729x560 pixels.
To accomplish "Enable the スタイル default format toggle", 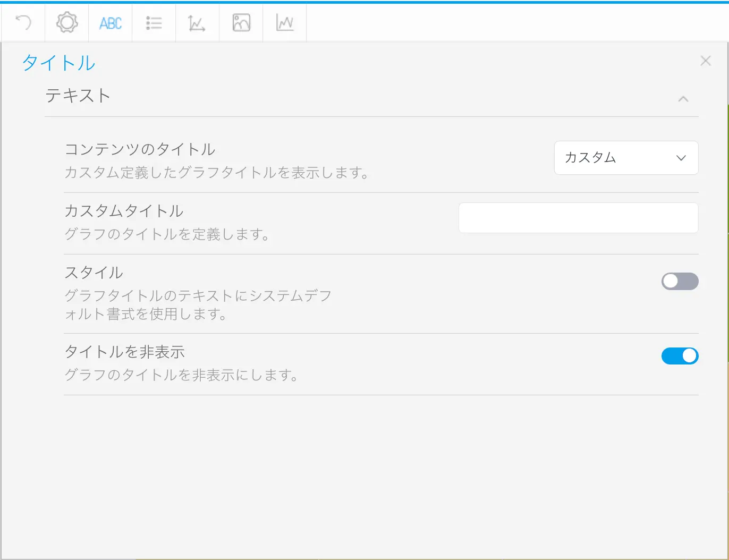I will pyautogui.click(x=680, y=281).
